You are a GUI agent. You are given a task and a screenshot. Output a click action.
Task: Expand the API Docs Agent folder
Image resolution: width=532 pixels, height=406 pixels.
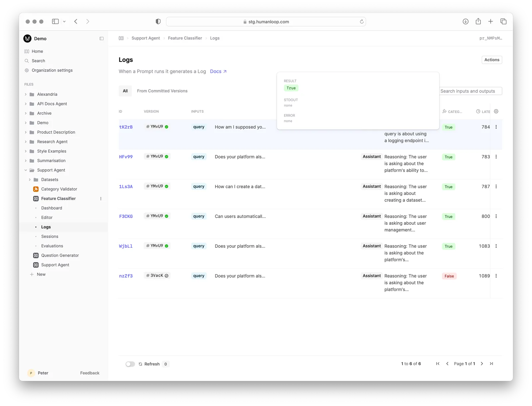26,104
